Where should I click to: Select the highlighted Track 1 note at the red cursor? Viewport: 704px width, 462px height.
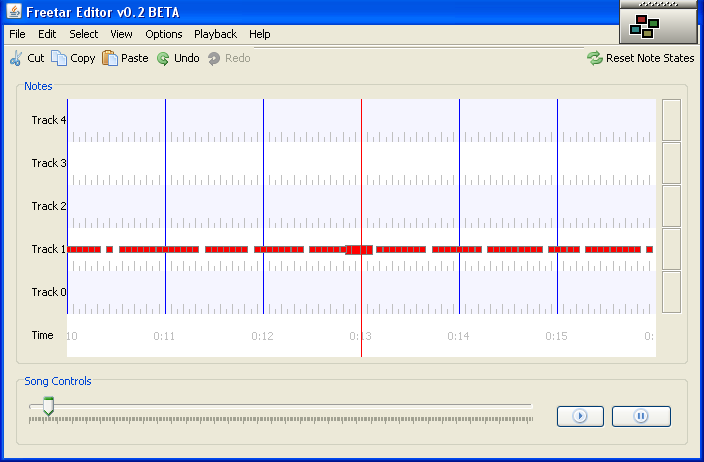coord(359,250)
